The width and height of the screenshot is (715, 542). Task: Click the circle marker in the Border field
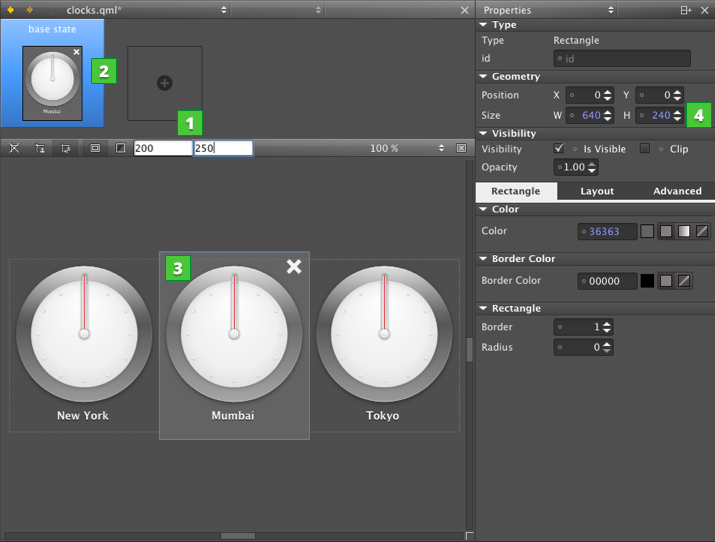pos(560,327)
